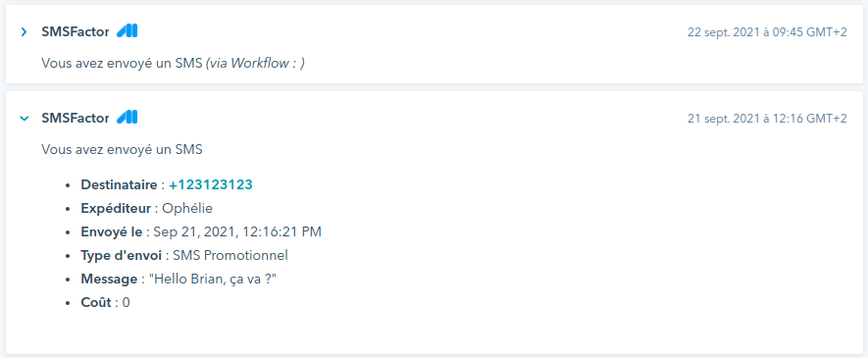The height and width of the screenshot is (358, 868).
Task: Click the Envoyé le label
Action: tap(111, 232)
